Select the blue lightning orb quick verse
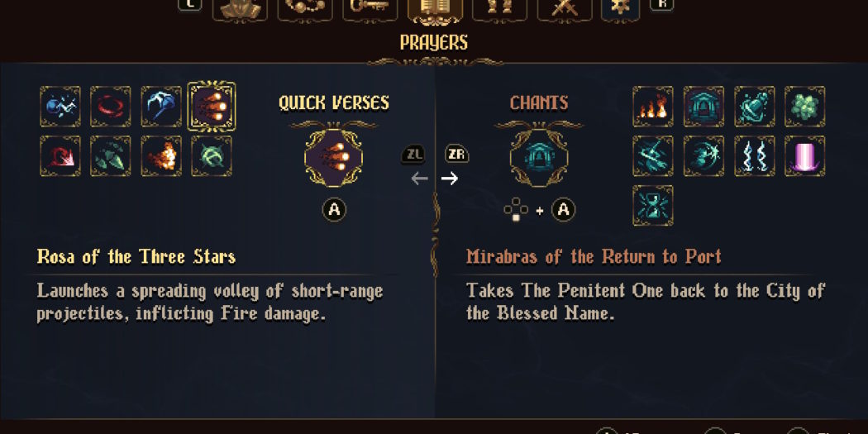 60,107
